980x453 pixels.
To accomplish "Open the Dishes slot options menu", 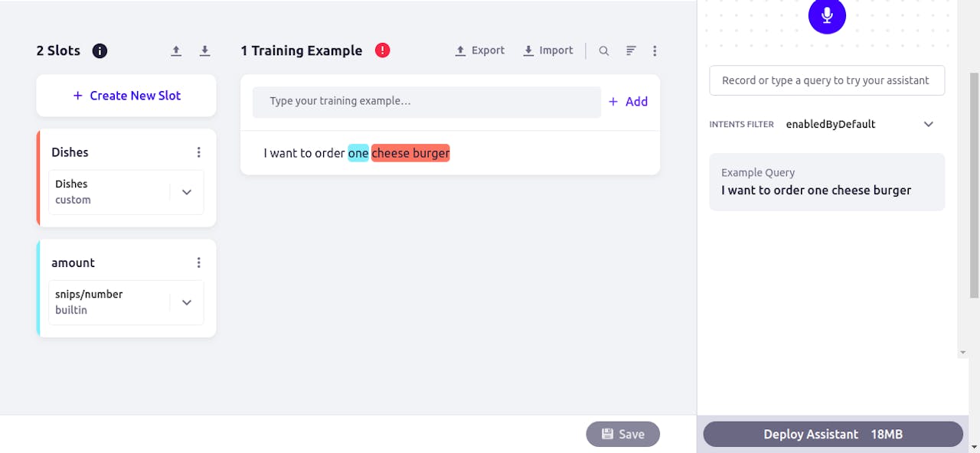I will (198, 152).
